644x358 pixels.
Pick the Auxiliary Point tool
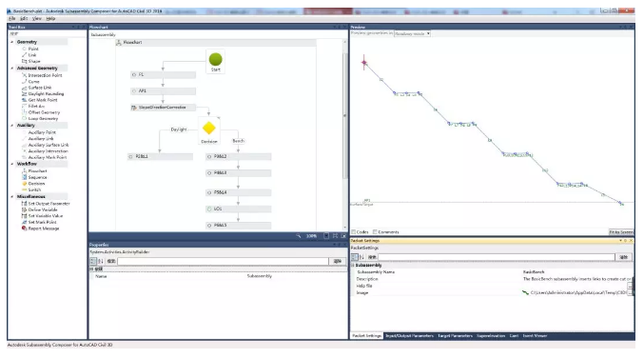pyautogui.click(x=42, y=132)
